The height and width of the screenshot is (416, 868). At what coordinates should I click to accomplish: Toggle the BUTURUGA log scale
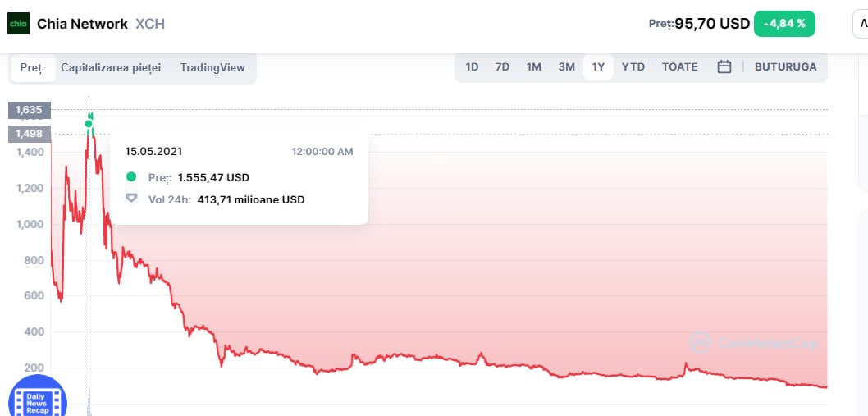click(785, 67)
